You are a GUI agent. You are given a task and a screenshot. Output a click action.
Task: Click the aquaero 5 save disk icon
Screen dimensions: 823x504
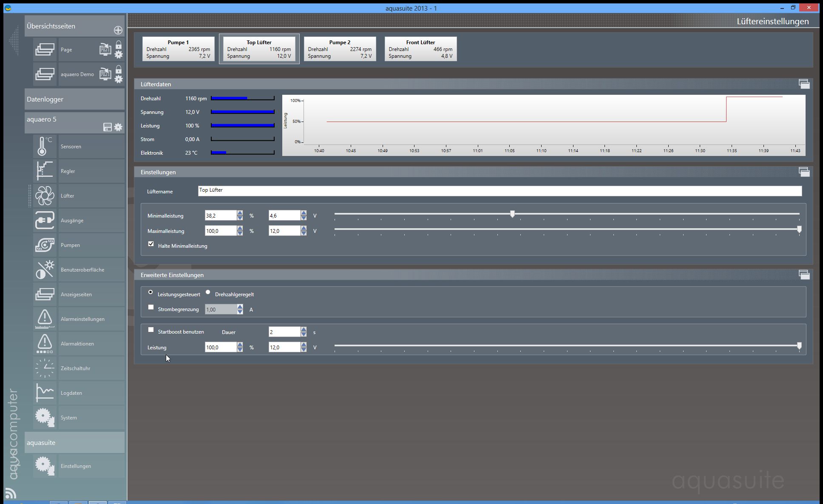[x=107, y=127]
